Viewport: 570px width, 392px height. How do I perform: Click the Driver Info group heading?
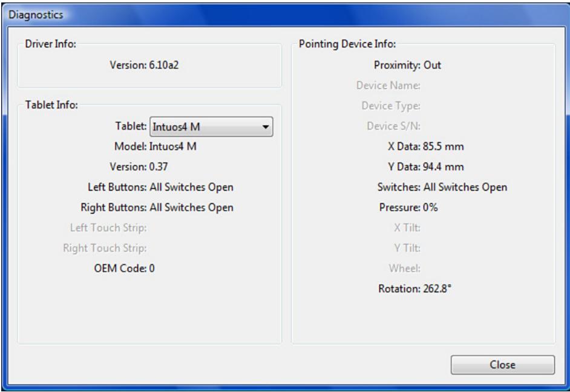tap(51, 44)
